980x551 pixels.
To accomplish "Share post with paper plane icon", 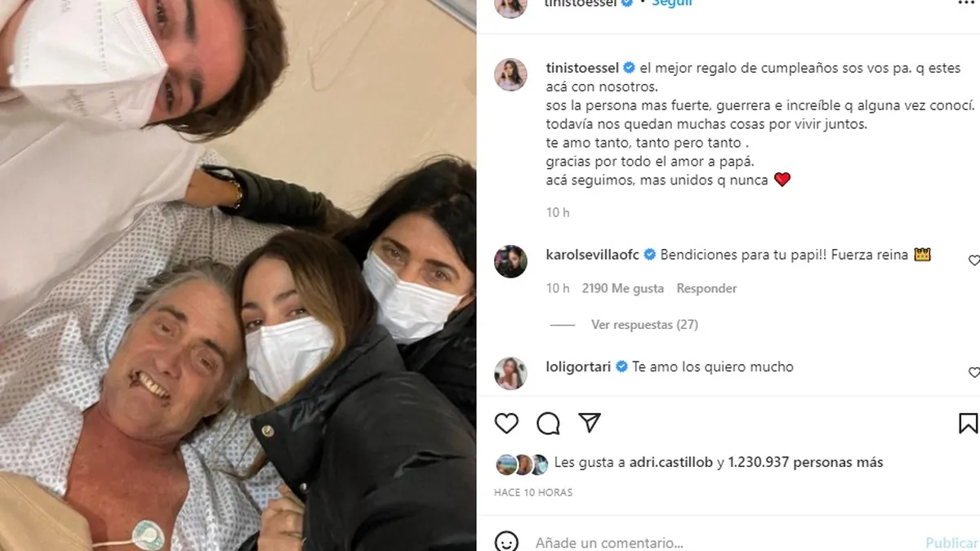I will point(590,423).
